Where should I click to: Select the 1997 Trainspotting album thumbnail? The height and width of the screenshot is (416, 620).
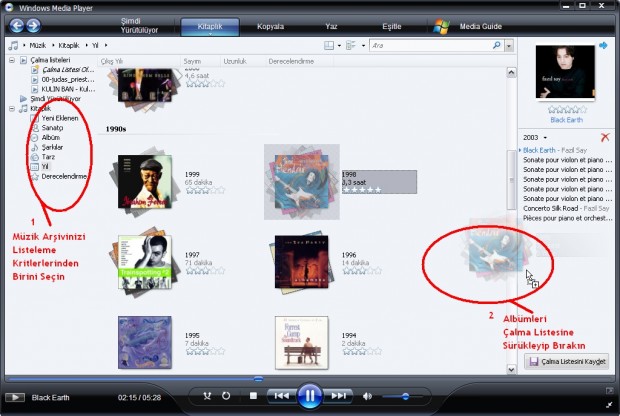145,262
